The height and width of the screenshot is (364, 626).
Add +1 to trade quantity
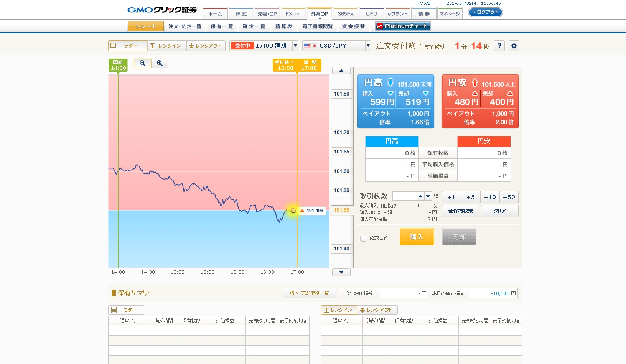(451, 197)
